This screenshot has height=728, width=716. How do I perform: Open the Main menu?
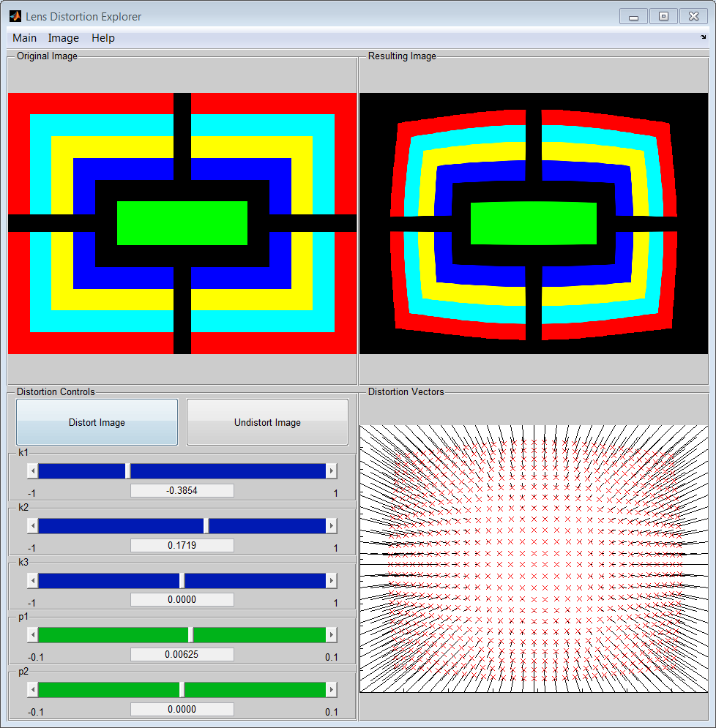(25, 38)
